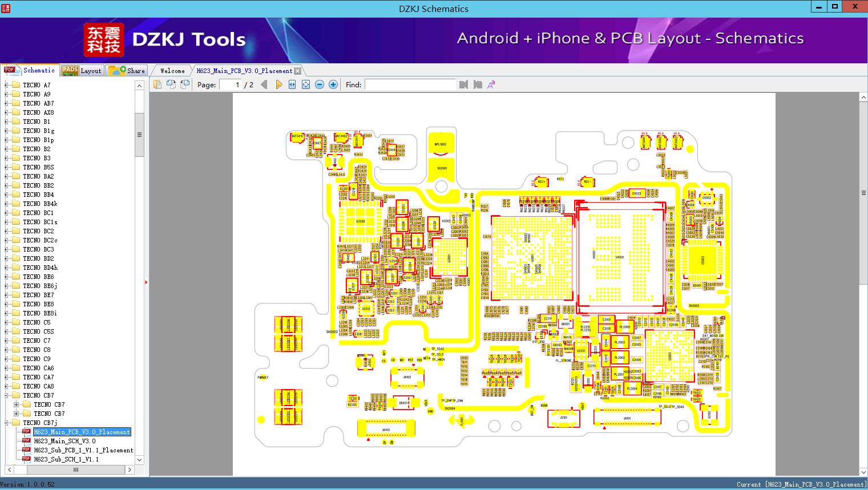Click the DZKJ red logo in the banner

click(x=104, y=40)
